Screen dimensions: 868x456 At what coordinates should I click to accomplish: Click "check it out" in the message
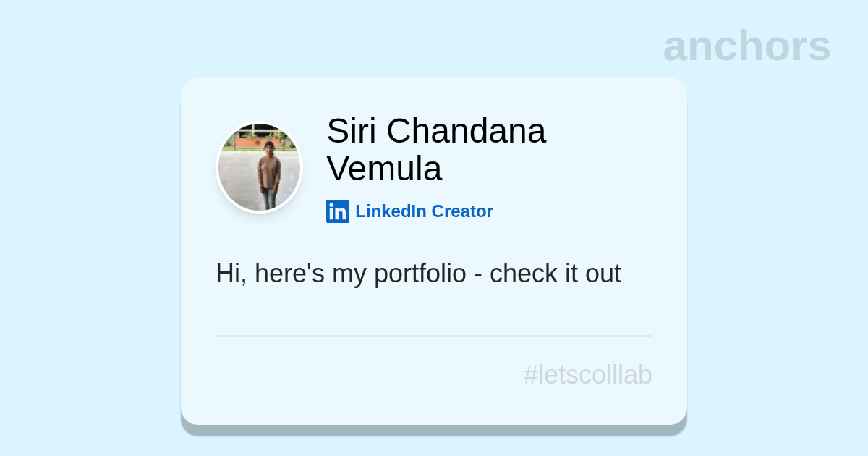(556, 274)
